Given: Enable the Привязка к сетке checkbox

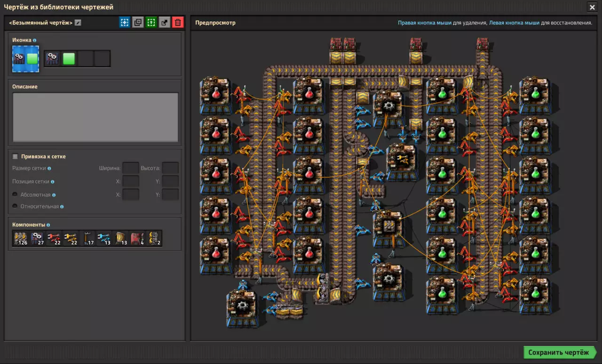Looking at the screenshot, I should [15, 157].
